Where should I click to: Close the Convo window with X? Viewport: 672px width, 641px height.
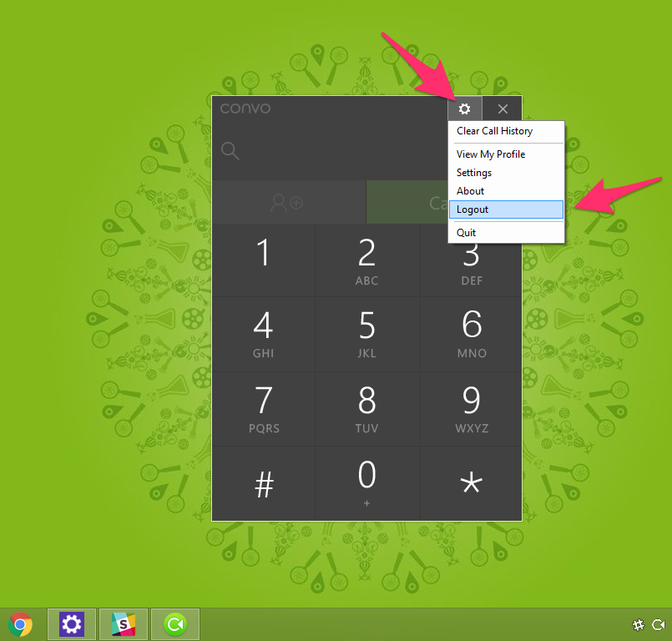point(503,109)
